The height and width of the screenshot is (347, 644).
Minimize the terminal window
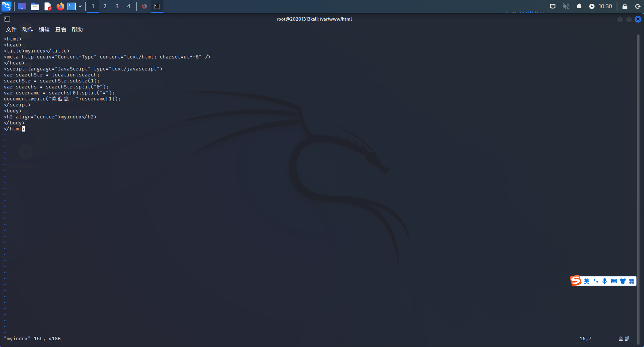[x=620, y=19]
